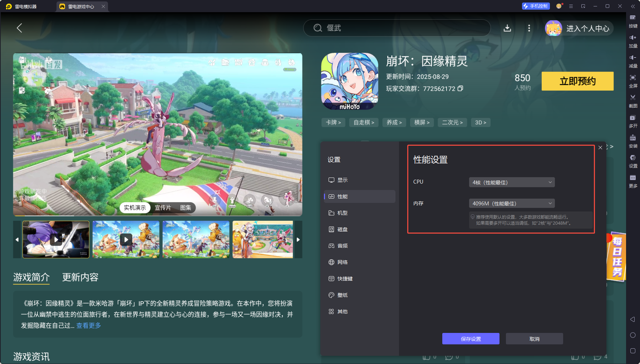Click the game icon of 崩坏：因缘精灵
This screenshot has height=364, width=640.
coord(350,81)
